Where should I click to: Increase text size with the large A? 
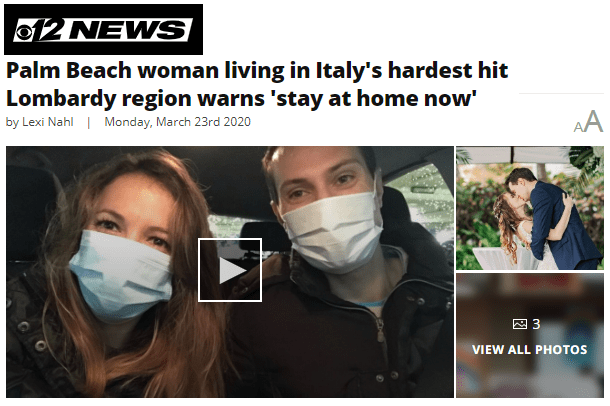click(594, 121)
